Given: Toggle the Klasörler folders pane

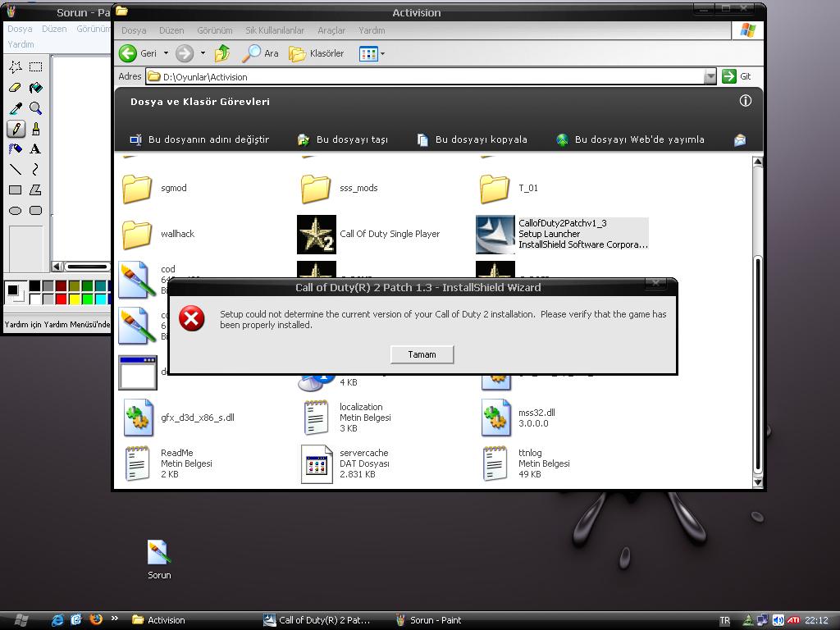Looking at the screenshot, I should tap(317, 53).
